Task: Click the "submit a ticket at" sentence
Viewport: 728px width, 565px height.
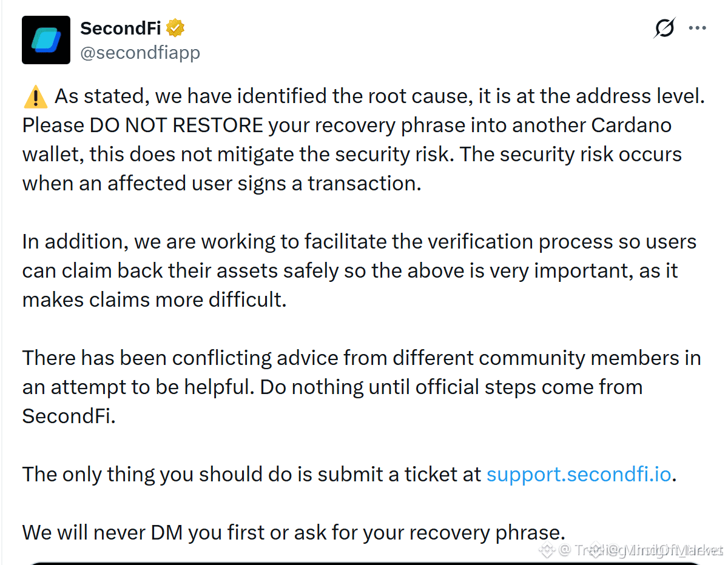Action: coord(349,474)
